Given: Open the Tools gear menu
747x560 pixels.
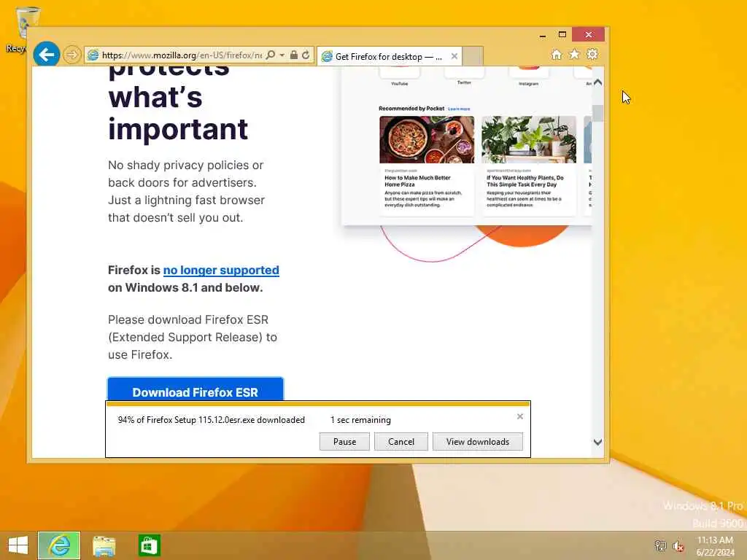Looking at the screenshot, I should click(592, 54).
